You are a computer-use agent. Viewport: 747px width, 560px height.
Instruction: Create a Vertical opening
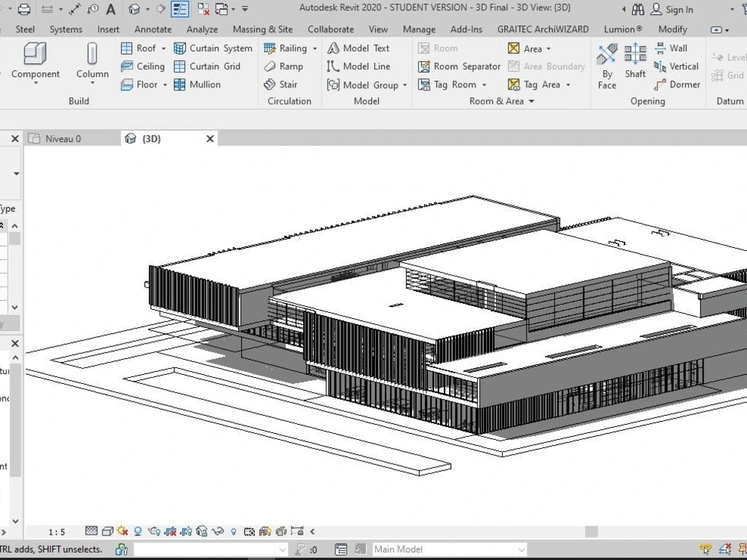(677, 66)
